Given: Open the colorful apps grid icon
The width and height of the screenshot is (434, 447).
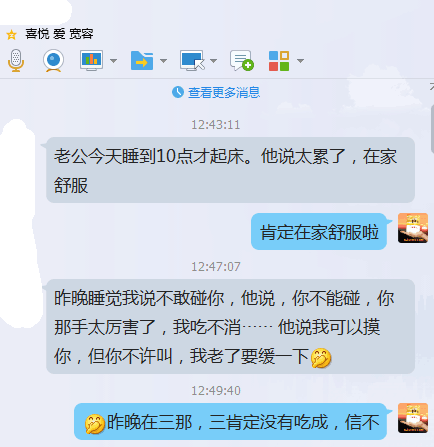Looking at the screenshot, I should pos(279,61).
